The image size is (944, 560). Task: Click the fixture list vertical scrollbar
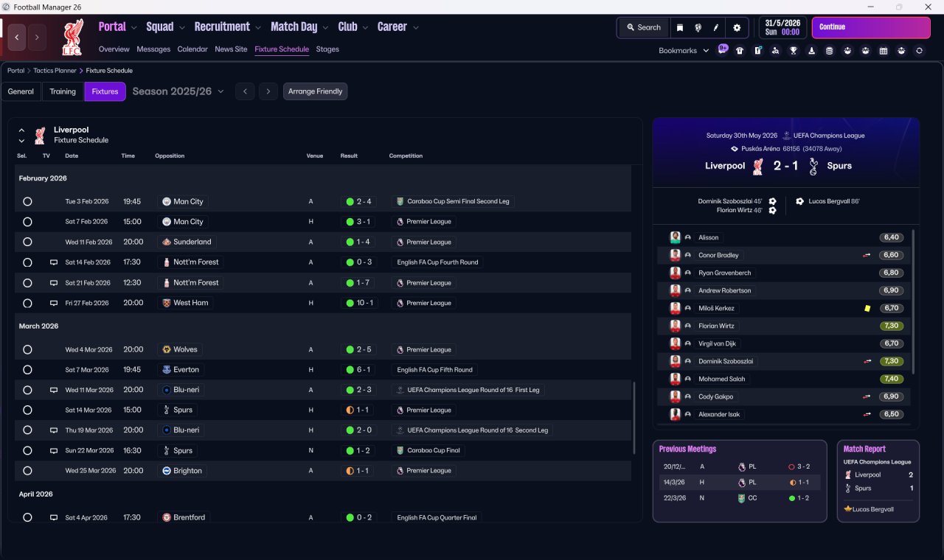pos(634,417)
